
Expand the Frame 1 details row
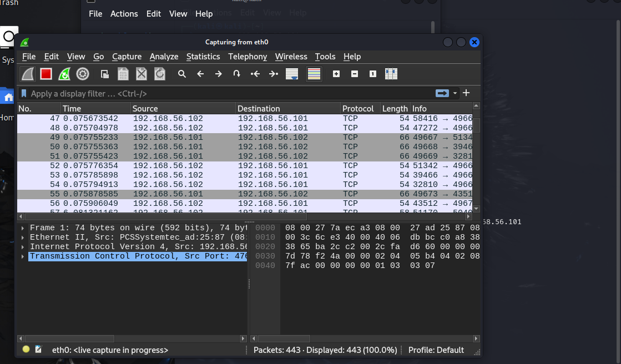tap(23, 228)
